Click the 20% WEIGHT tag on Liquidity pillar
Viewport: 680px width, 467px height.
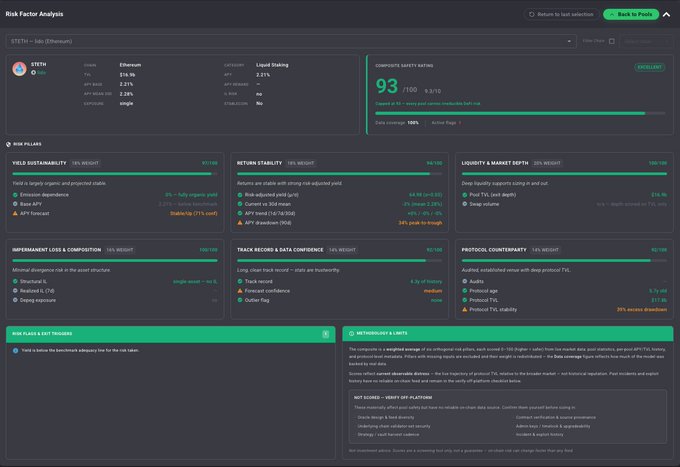pos(547,163)
